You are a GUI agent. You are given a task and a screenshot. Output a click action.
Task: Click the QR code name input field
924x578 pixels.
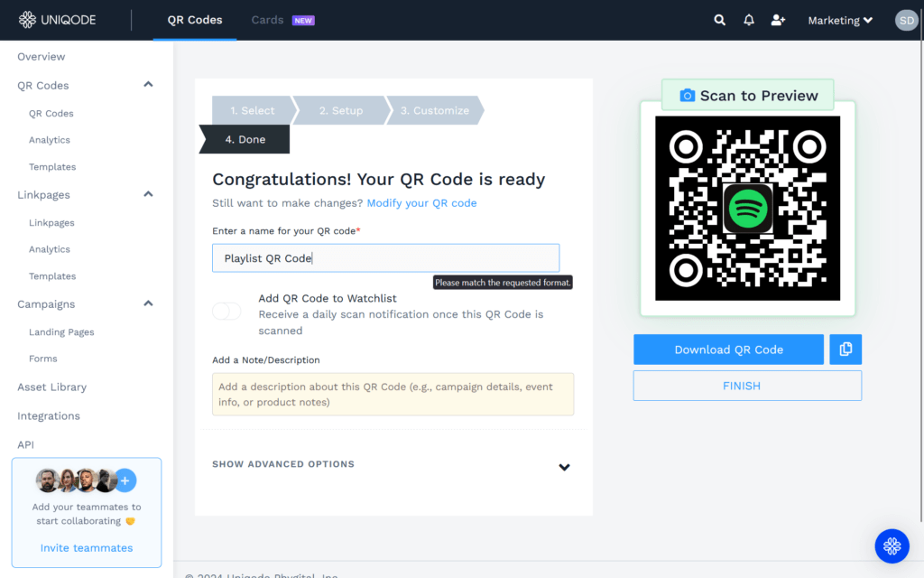(x=385, y=257)
